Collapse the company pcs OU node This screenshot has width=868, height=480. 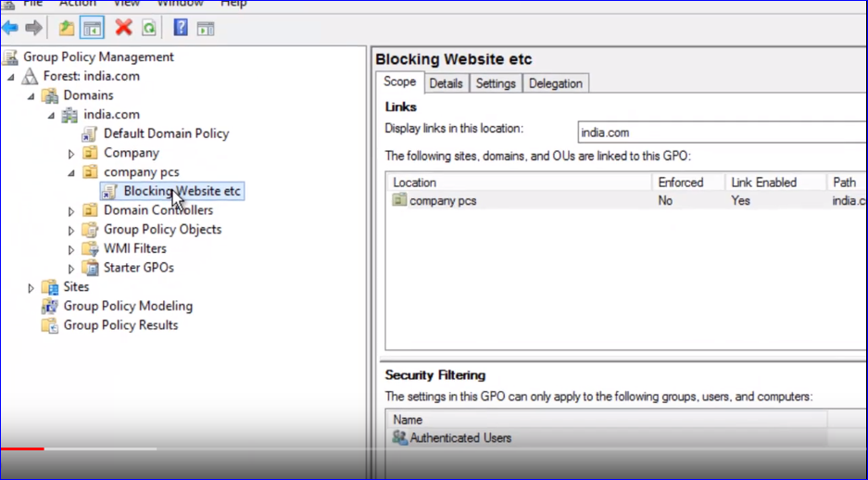[70, 173]
